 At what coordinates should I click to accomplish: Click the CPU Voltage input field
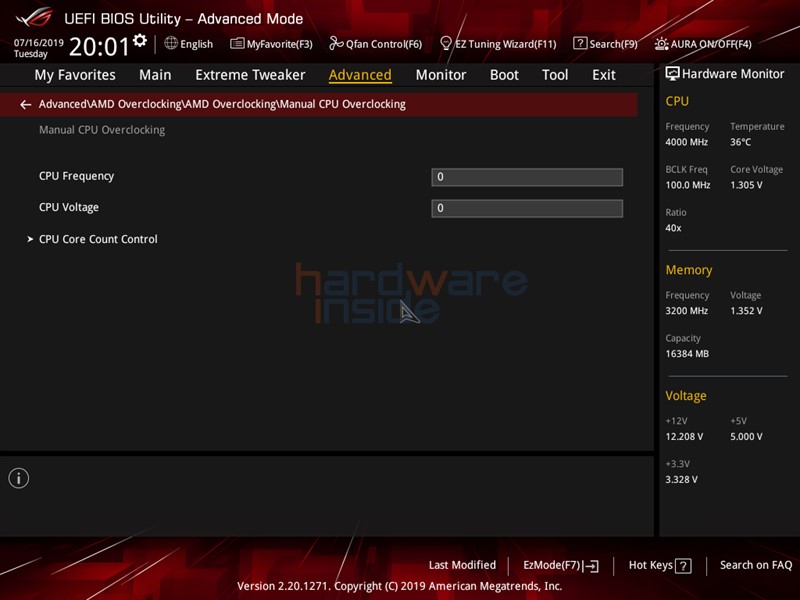click(527, 208)
